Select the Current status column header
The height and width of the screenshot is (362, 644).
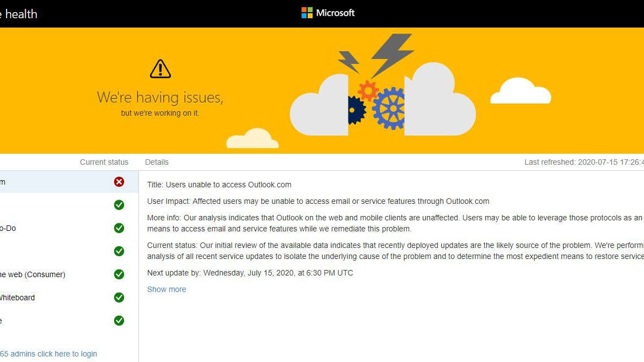click(104, 162)
